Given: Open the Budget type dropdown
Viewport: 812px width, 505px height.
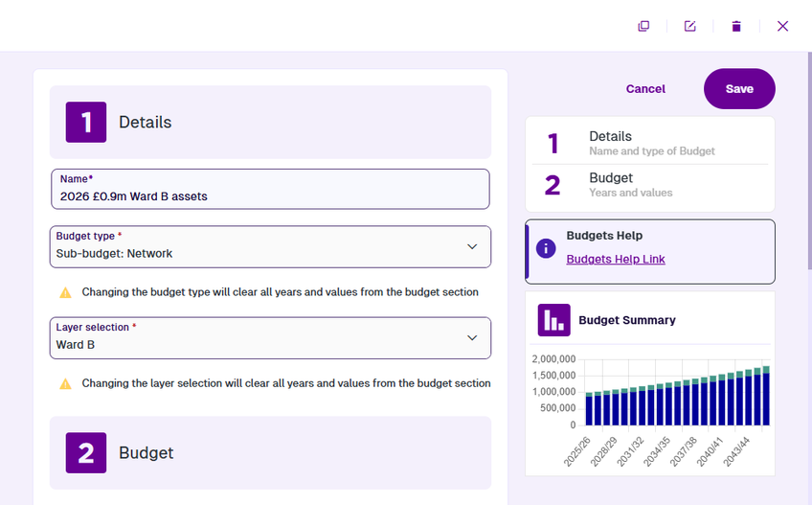Looking at the screenshot, I should pyautogui.click(x=270, y=247).
